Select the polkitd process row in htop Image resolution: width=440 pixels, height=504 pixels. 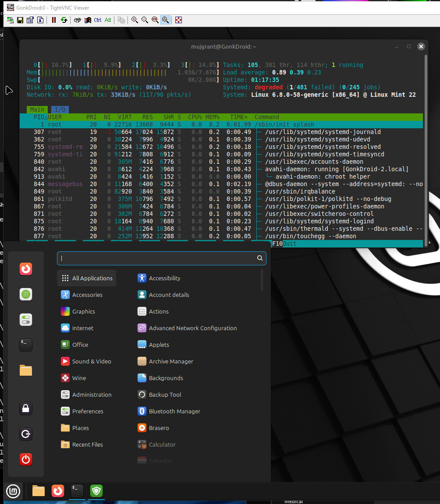[x=221, y=199]
